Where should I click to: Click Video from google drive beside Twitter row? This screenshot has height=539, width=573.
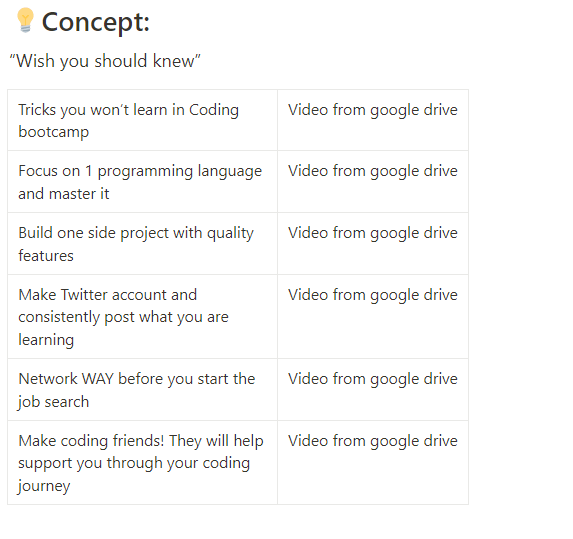click(373, 295)
